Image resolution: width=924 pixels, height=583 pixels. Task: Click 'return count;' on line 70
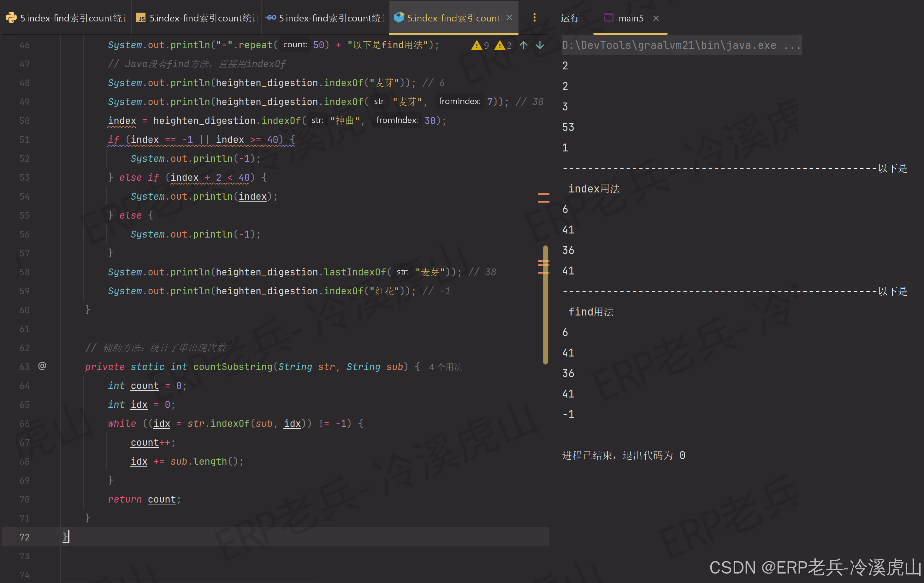coord(144,499)
